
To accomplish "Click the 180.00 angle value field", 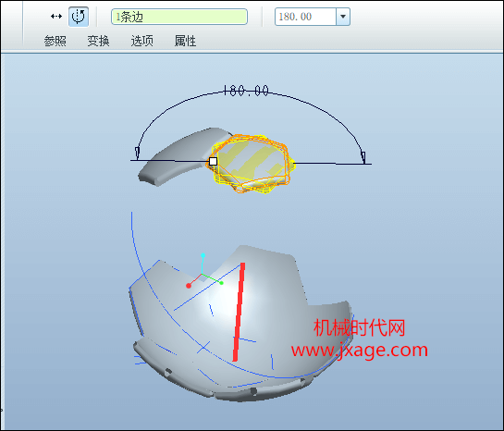I will 306,17.
